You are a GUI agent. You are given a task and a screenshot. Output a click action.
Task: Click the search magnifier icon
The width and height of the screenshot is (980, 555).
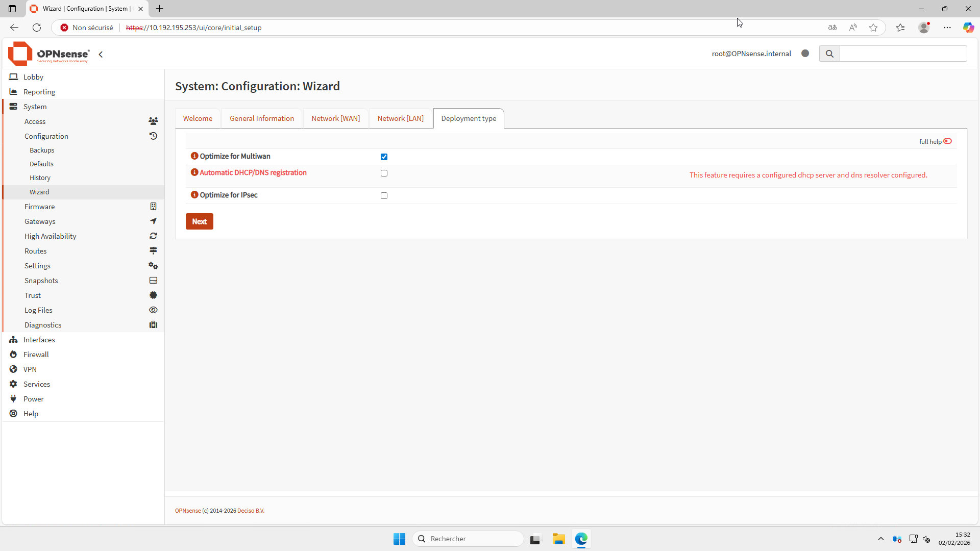coord(829,54)
